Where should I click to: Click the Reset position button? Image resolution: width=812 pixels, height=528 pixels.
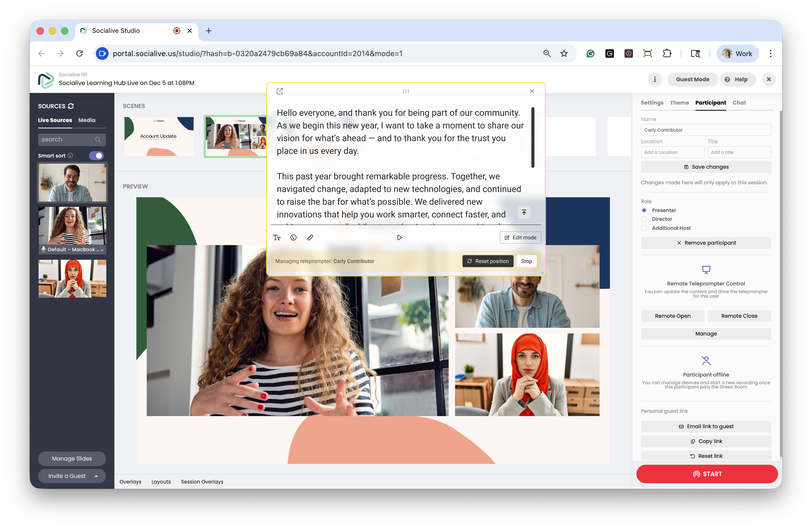488,261
